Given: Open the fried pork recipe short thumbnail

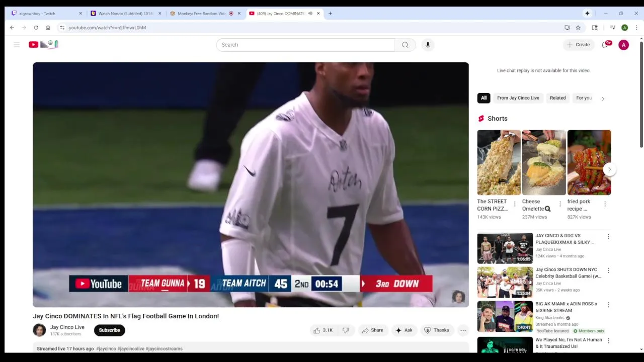Looking at the screenshot, I should tap(589, 162).
